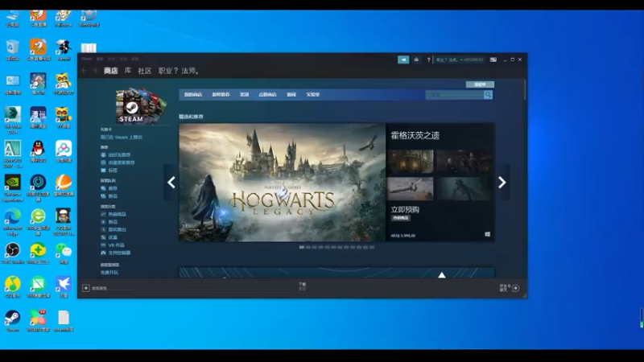Image resolution: width=644 pixels, height=362 pixels.
Task: Select first carousel page dot
Action: click(302, 248)
